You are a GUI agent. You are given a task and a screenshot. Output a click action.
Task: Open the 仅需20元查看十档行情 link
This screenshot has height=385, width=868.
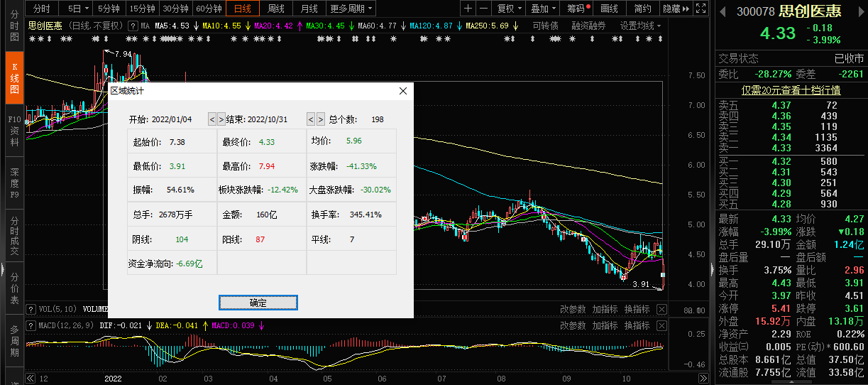click(x=791, y=90)
